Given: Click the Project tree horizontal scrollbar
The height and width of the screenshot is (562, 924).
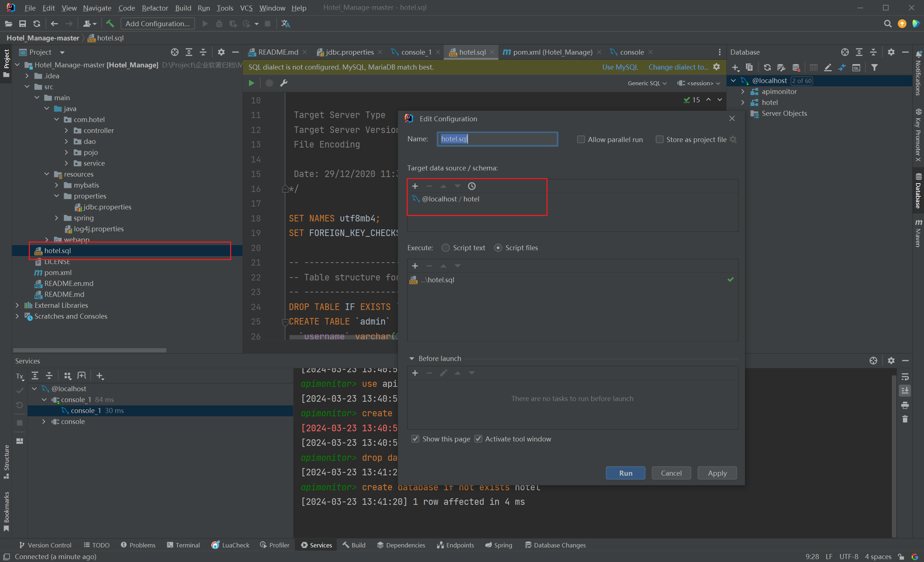Looking at the screenshot, I should (x=90, y=350).
